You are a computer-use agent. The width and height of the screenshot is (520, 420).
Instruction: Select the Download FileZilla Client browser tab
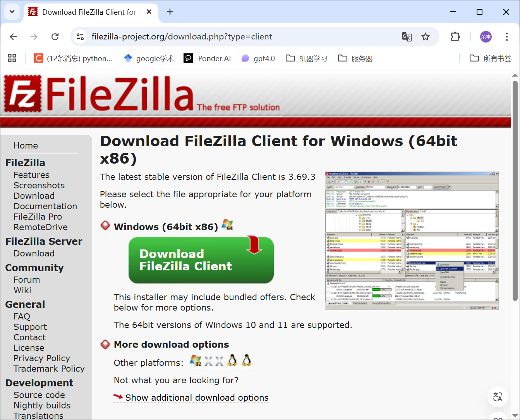tap(91, 12)
